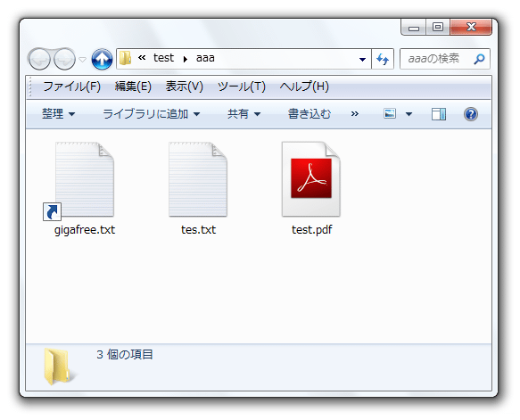Image resolution: width=520 pixels, height=420 pixels.
Task: Click '3 個の項目' status text
Action: point(125,355)
